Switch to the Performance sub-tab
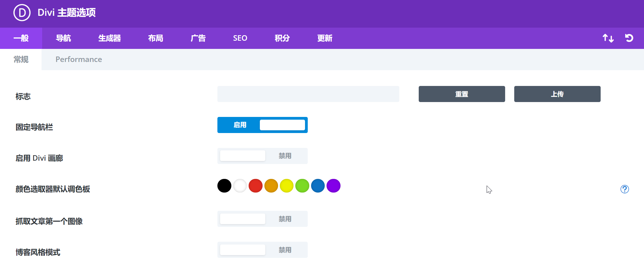Screen dimensions: 644x270 tap(79, 60)
